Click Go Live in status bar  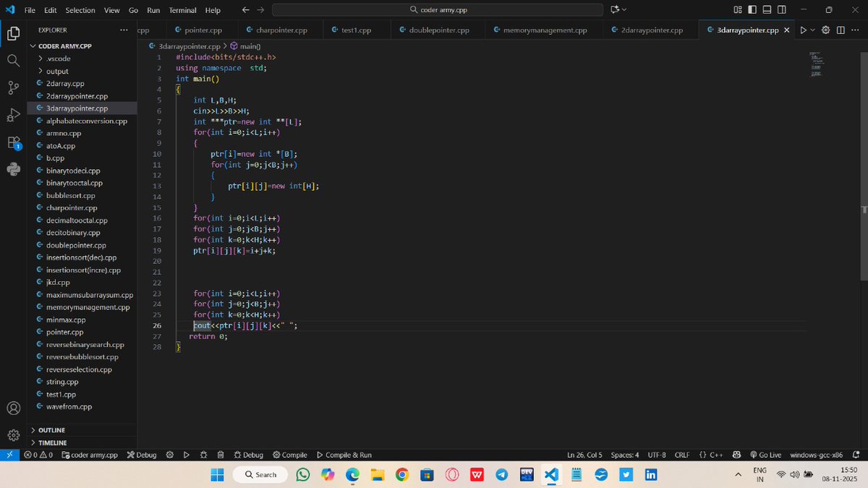click(x=765, y=455)
